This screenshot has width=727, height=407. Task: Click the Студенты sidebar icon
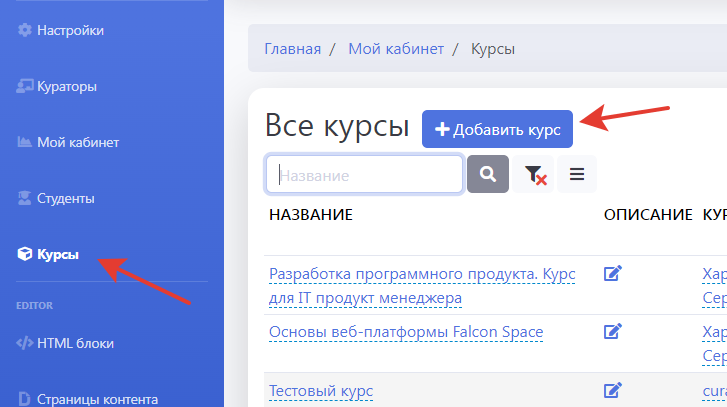click(x=25, y=198)
